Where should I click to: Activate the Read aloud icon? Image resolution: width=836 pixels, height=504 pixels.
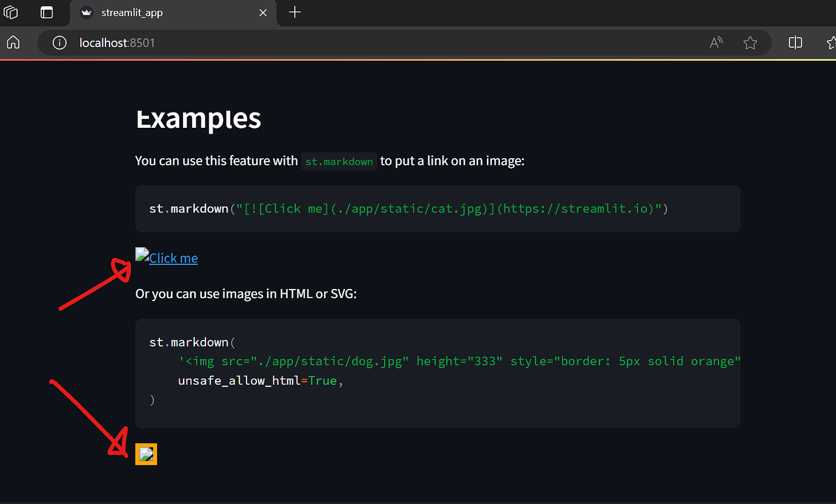pyautogui.click(x=716, y=42)
